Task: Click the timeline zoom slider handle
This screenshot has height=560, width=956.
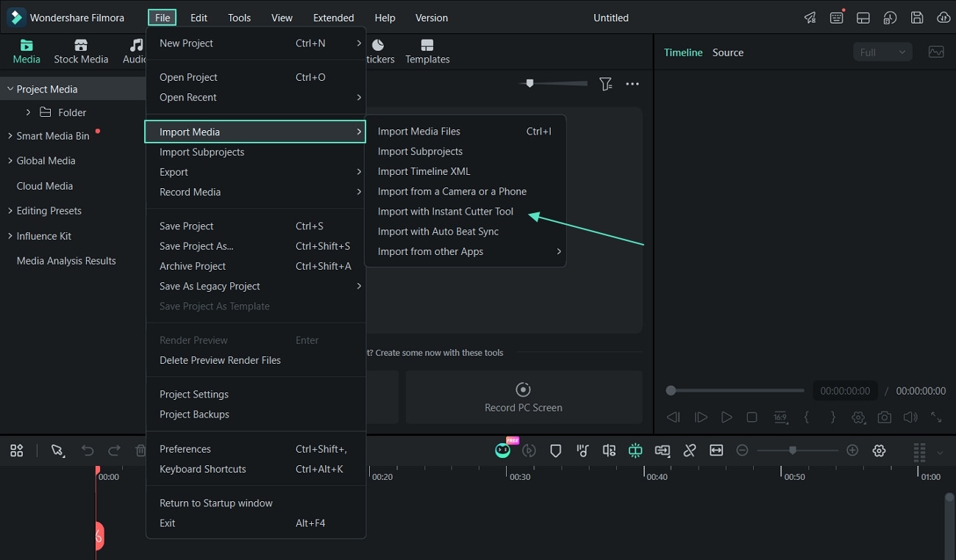Action: tap(792, 450)
